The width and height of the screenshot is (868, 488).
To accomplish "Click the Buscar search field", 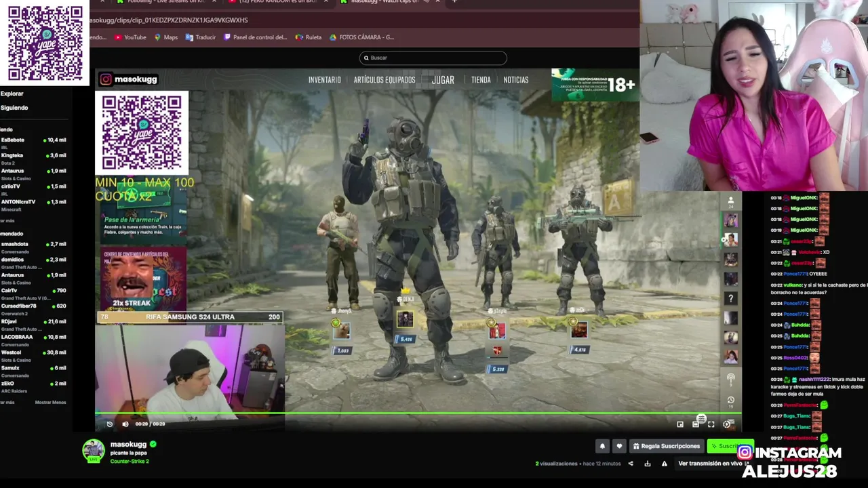I will 433,58.
